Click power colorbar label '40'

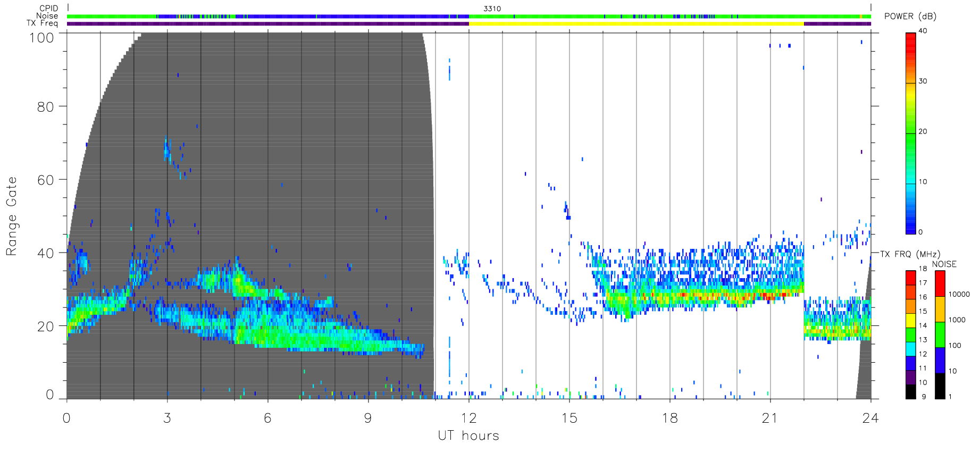point(923,31)
